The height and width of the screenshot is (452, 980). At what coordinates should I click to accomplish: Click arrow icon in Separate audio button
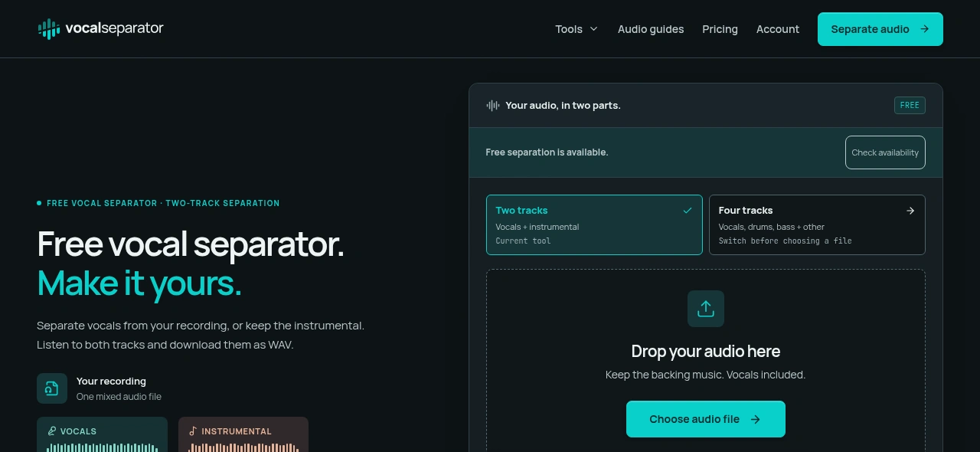925,29
